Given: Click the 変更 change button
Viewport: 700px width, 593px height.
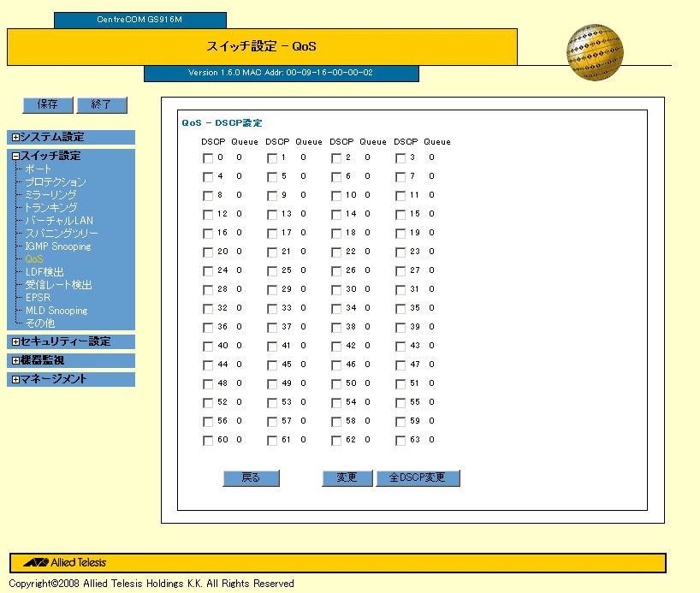Looking at the screenshot, I should coord(347,478).
